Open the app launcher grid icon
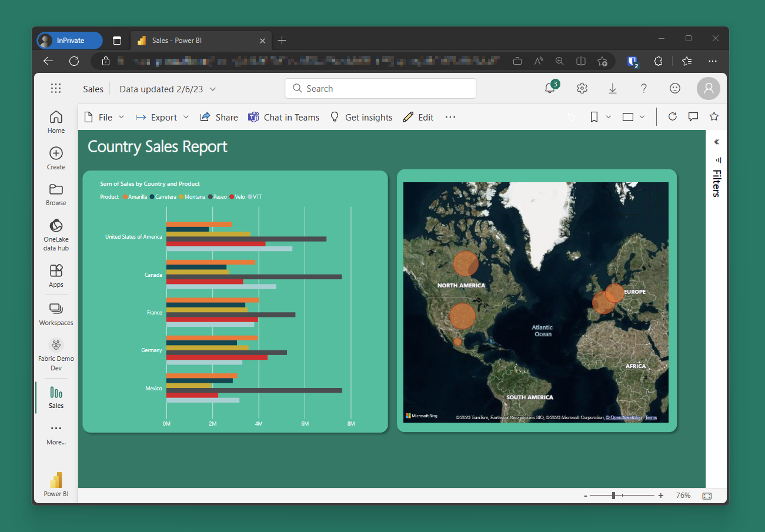The height and width of the screenshot is (532, 765). [x=56, y=89]
